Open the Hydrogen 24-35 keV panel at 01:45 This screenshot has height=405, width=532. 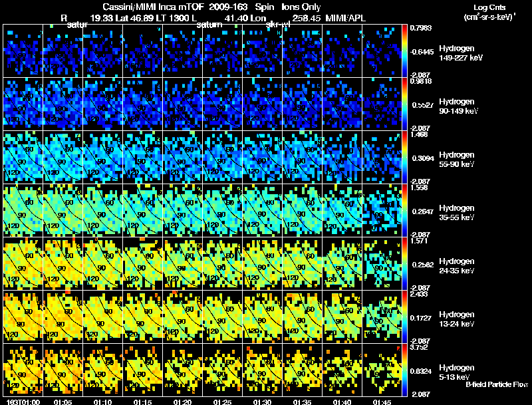pyautogui.click(x=382, y=263)
